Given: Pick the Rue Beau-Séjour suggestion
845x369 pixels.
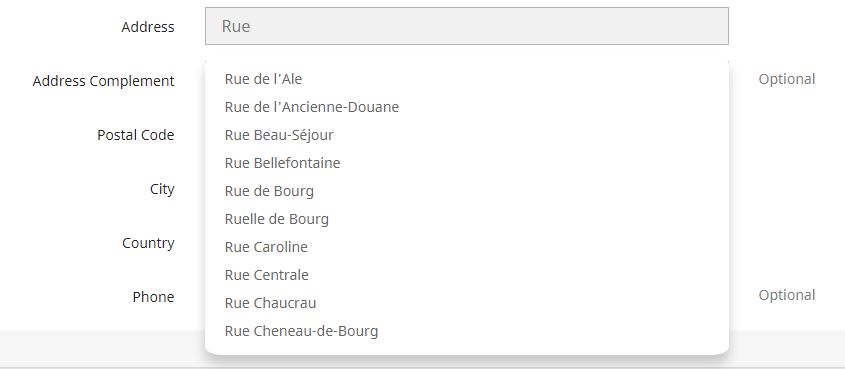Looking at the screenshot, I should pyautogui.click(x=467, y=135).
